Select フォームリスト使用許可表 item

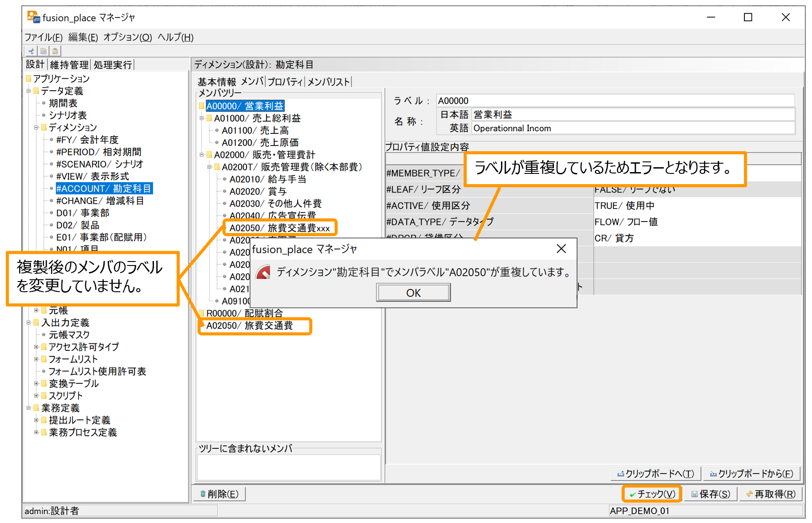click(x=97, y=371)
